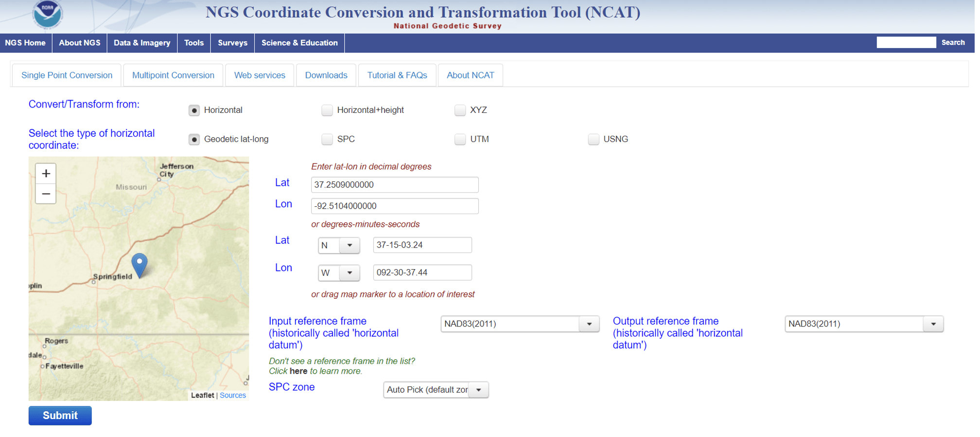Viewport: 980px width, 437px height.
Task: Open the Single Point Conversion tab
Action: coord(67,75)
